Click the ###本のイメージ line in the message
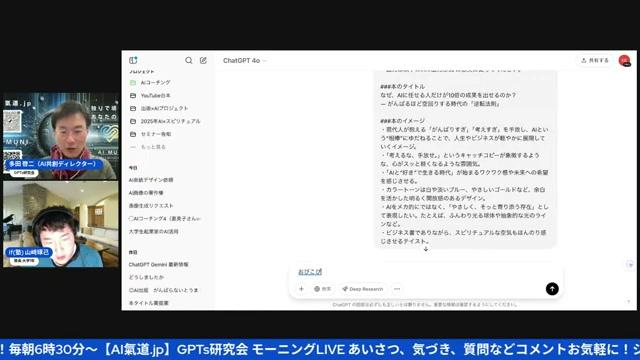 [402, 121]
